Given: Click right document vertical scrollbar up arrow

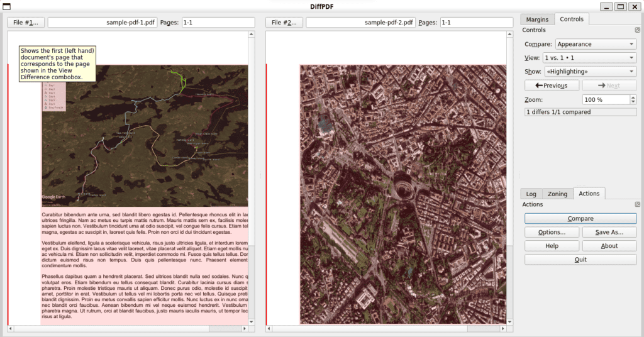Looking at the screenshot, I should tap(509, 35).
